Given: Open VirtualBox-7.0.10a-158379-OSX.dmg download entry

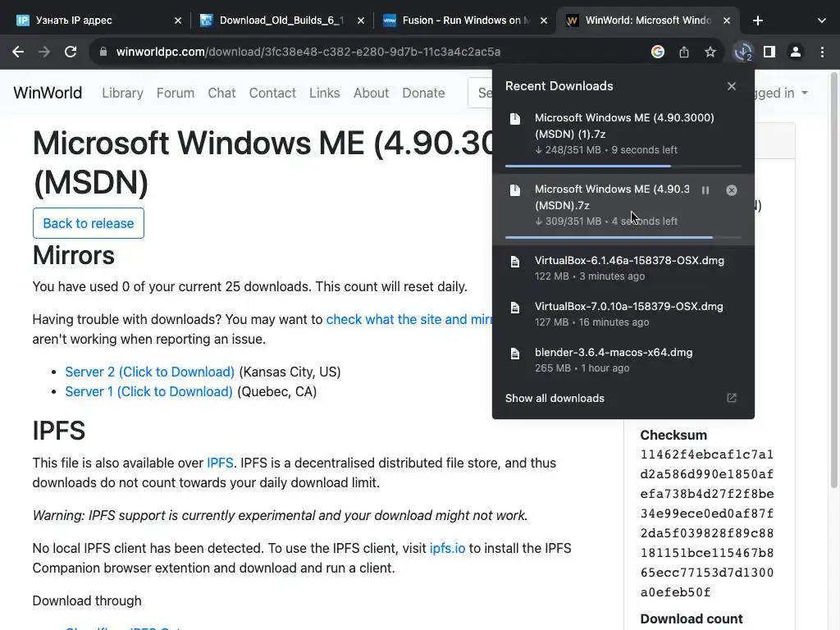Looking at the screenshot, I should [x=623, y=314].
